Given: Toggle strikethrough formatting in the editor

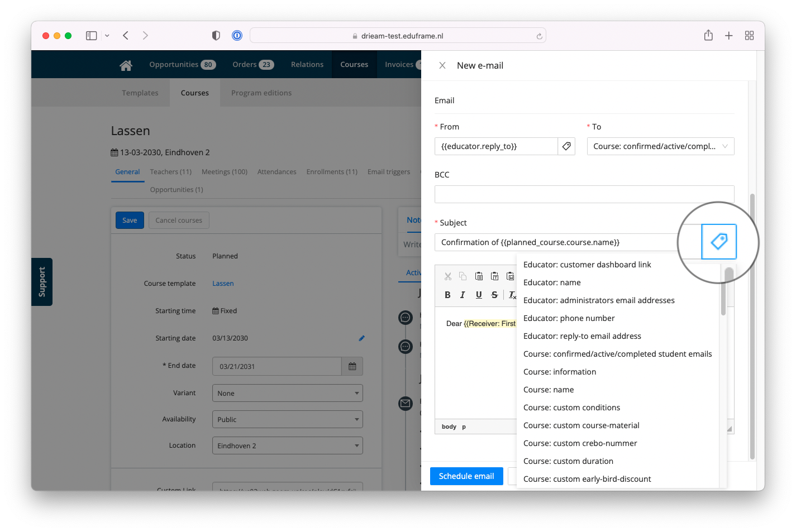Looking at the screenshot, I should [494, 295].
